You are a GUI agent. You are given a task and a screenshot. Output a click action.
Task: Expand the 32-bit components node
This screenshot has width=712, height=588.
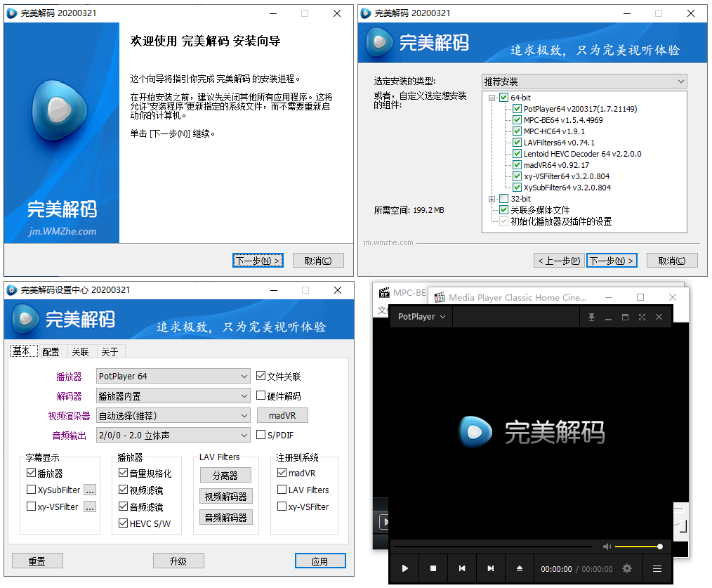[493, 197]
